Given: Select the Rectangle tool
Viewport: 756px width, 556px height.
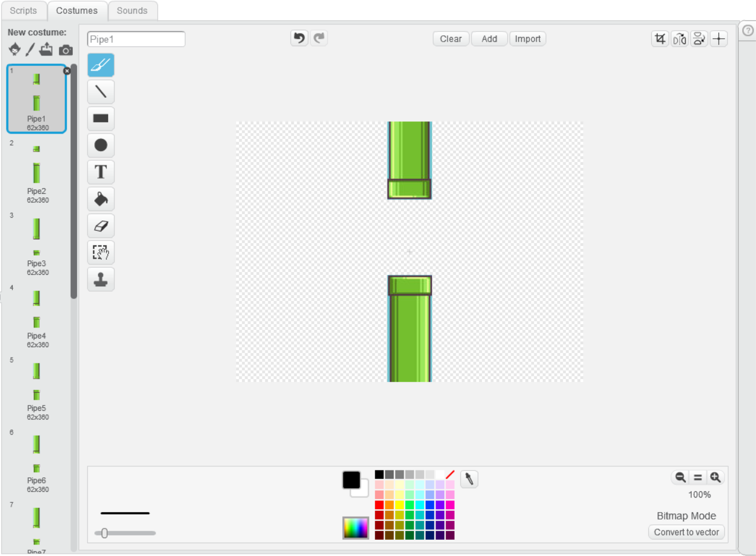Looking at the screenshot, I should [101, 118].
